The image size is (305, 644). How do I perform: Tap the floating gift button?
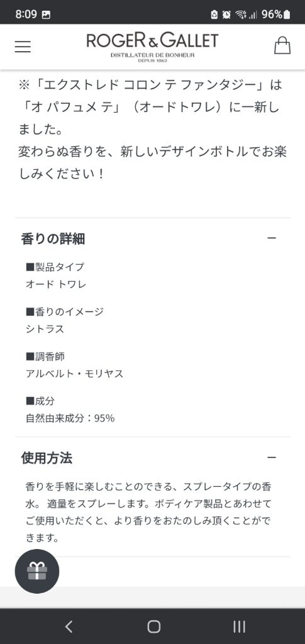click(37, 571)
